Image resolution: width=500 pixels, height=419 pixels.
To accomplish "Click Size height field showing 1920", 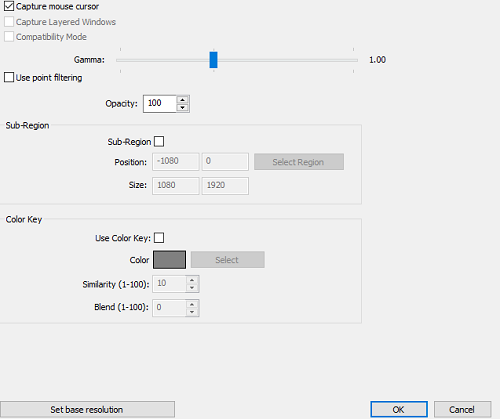I will click(225, 185).
